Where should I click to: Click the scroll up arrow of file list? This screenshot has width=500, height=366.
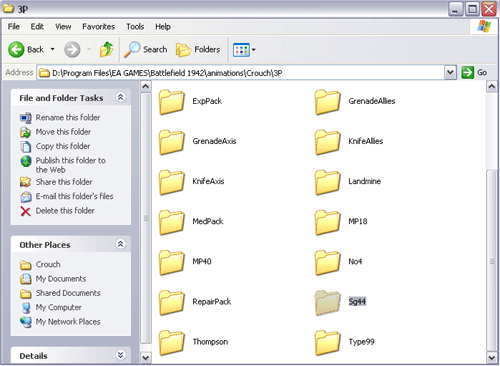pyautogui.click(x=492, y=87)
